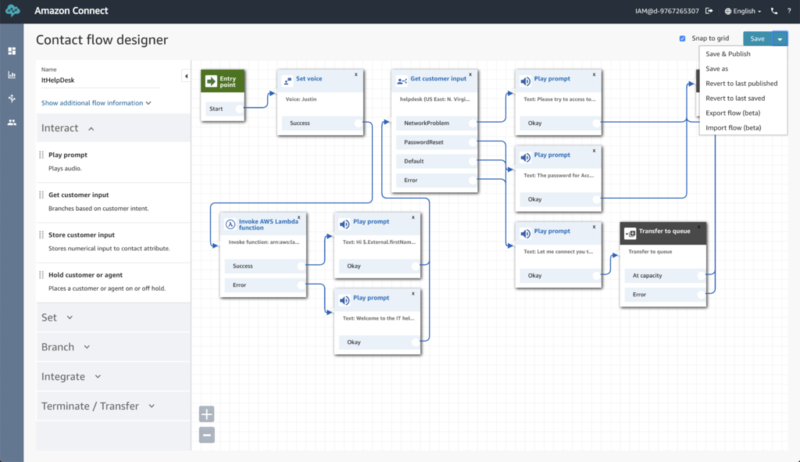The width and height of the screenshot is (800, 462).
Task: Click the Transfer to queue block icon
Action: [x=630, y=233]
